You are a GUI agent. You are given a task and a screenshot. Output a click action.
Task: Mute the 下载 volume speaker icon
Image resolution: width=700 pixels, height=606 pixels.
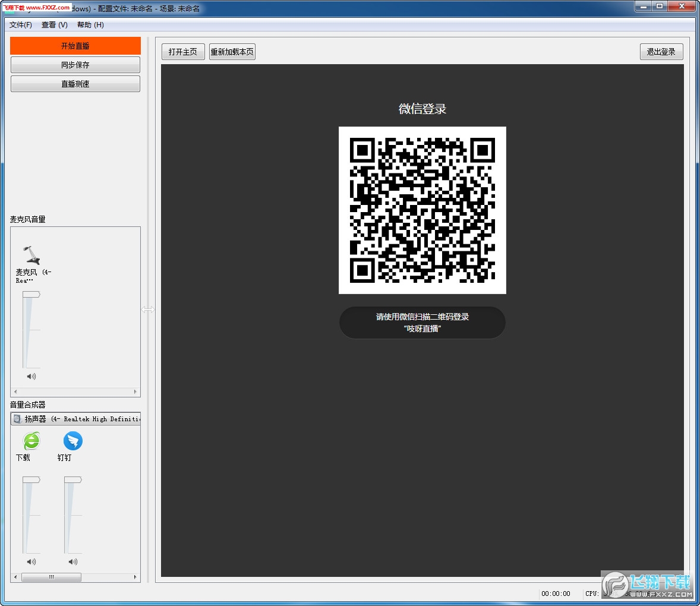(x=31, y=561)
